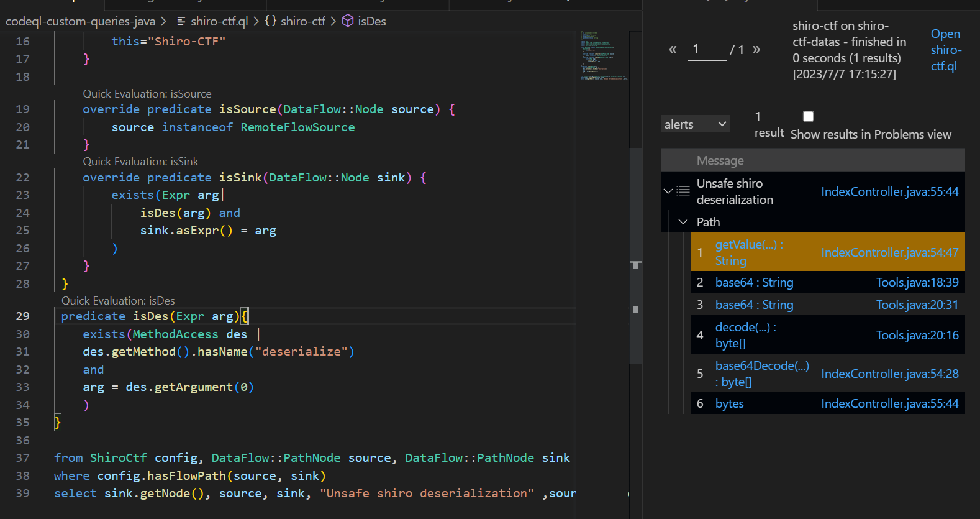Click the page number input field
The image size is (980, 519).
[707, 49]
